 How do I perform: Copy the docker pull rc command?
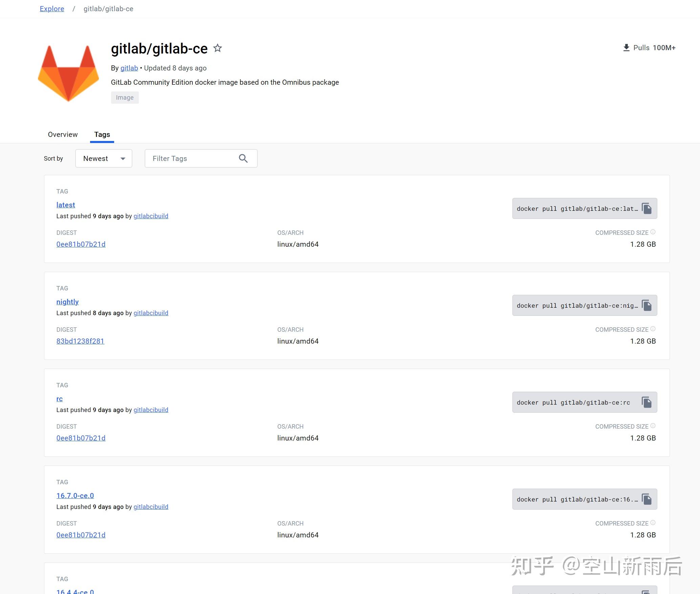coord(647,402)
